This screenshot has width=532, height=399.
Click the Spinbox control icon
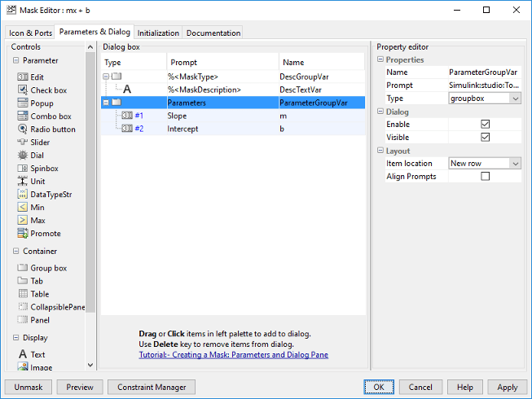click(22, 169)
